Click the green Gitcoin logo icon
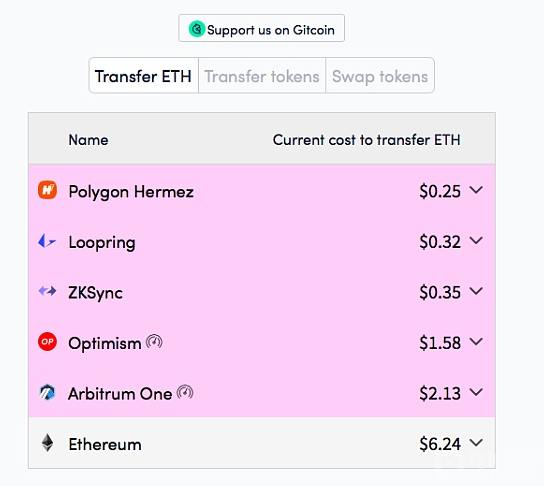This screenshot has width=544, height=486. (197, 28)
